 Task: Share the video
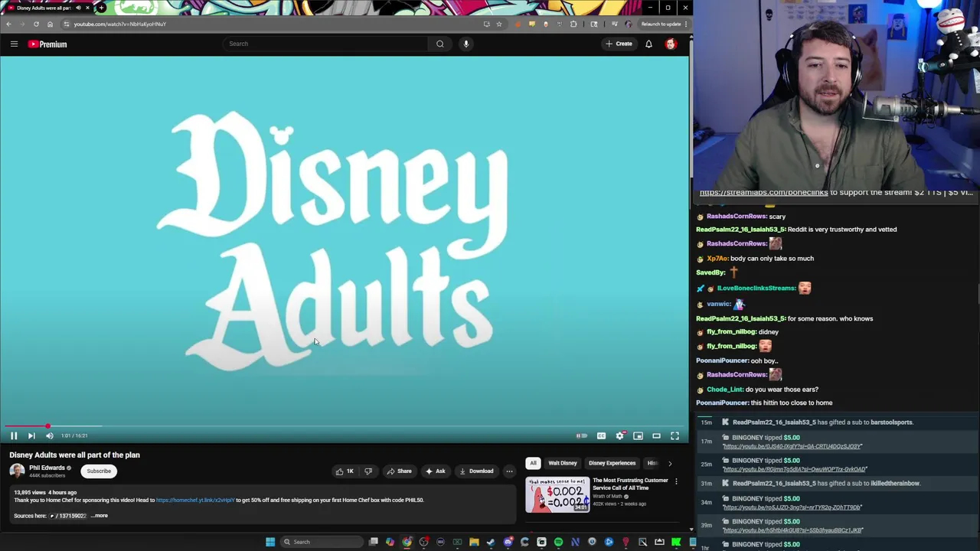pos(399,471)
